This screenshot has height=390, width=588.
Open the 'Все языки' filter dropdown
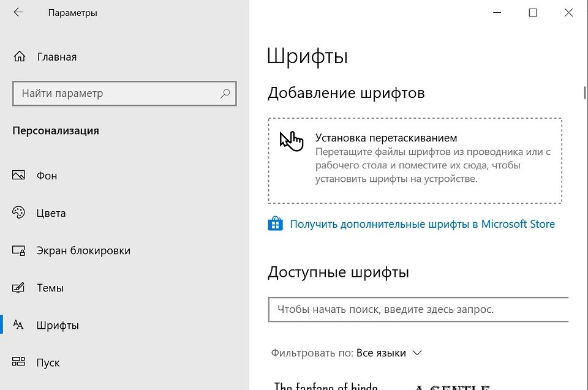pos(380,353)
